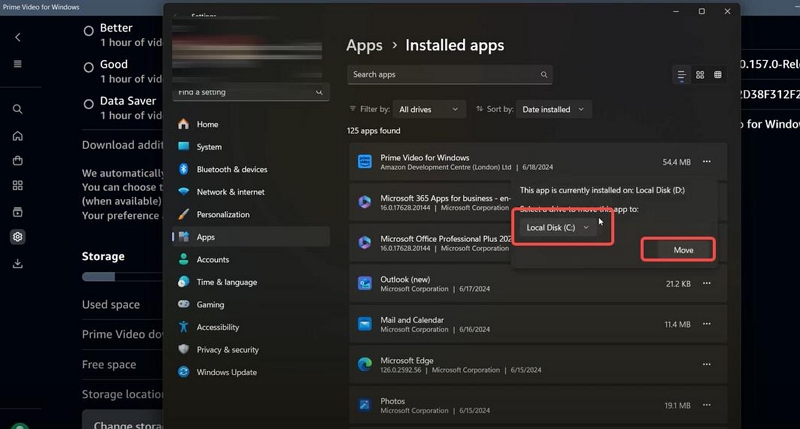Screen dimensions: 800x429
Task: Click the Mail and Calendar app icon
Action: pyautogui.click(x=365, y=324)
